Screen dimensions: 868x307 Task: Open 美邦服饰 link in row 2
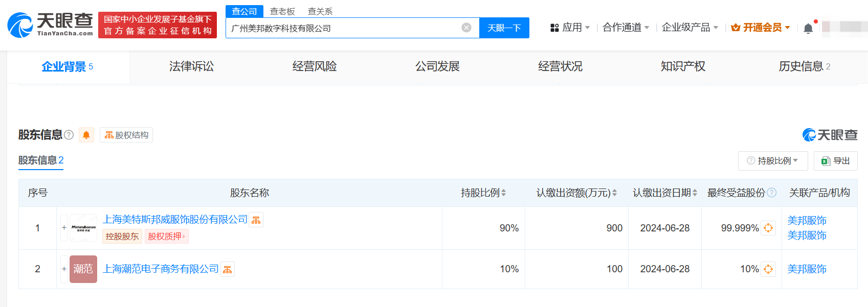[807, 269]
